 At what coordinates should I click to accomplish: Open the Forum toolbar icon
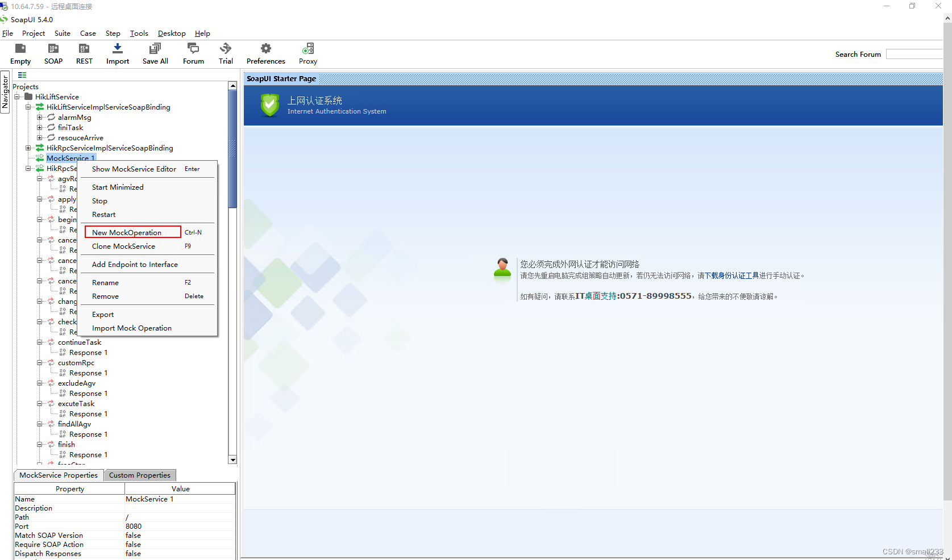pos(193,49)
